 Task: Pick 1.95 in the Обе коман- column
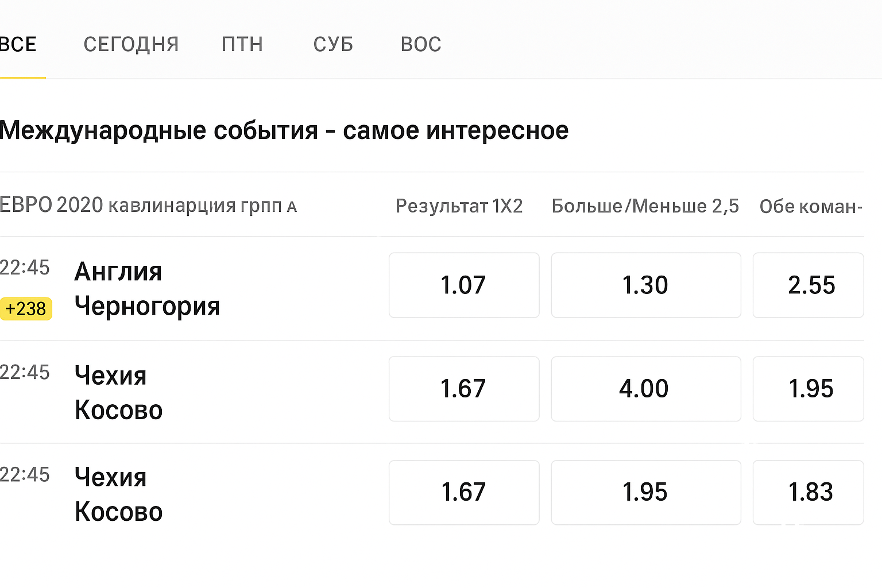(808, 389)
